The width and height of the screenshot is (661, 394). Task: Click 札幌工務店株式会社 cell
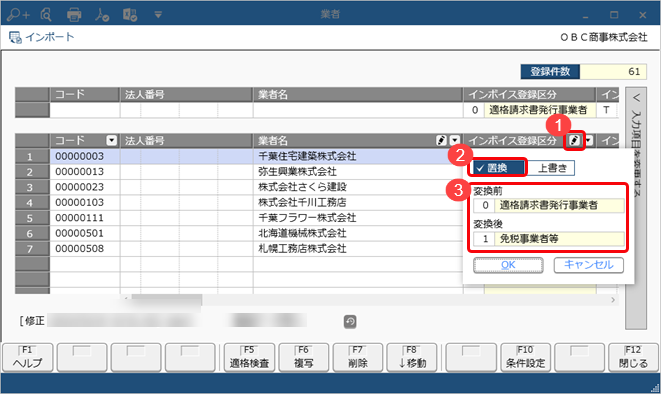pos(357,249)
